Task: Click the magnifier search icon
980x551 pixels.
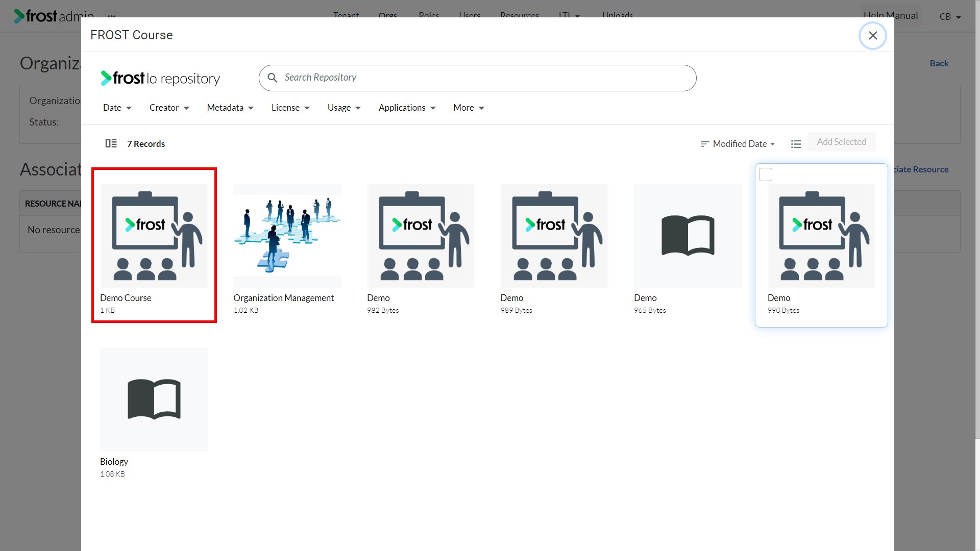Action: coord(273,78)
